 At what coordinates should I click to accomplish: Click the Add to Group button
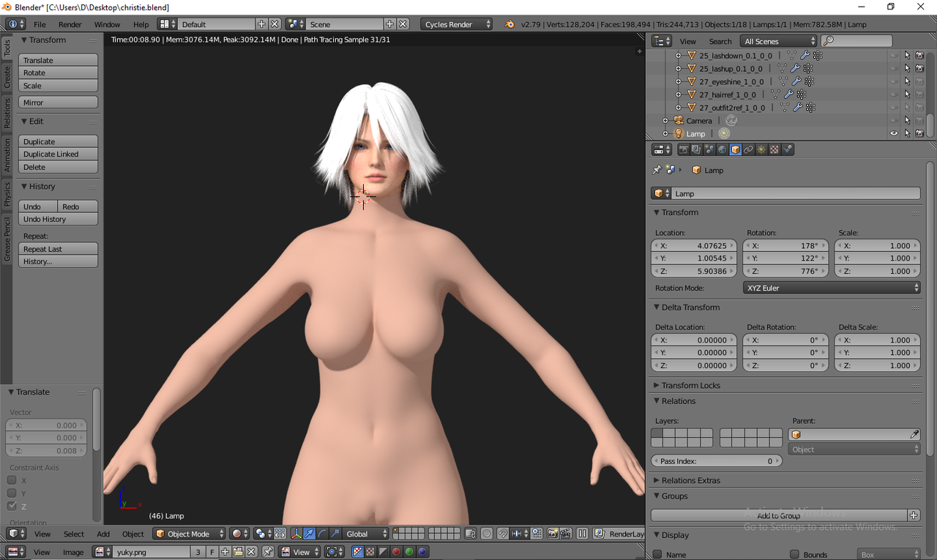(779, 515)
